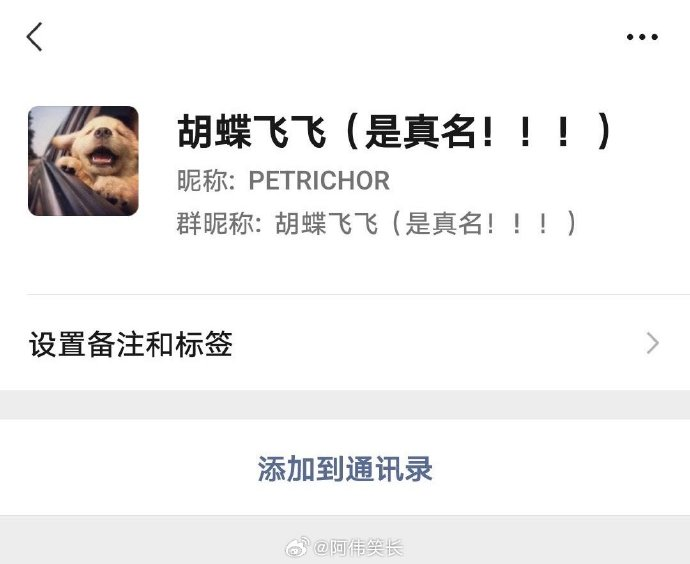Click the @阿伟笑长 watermark text
This screenshot has width=690, height=564.
pyautogui.click(x=358, y=548)
